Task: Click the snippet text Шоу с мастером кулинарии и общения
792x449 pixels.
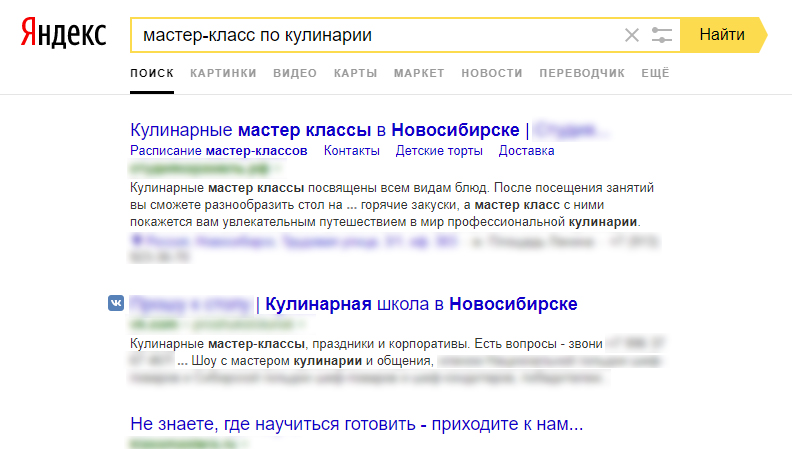Action: pyautogui.click(x=313, y=361)
